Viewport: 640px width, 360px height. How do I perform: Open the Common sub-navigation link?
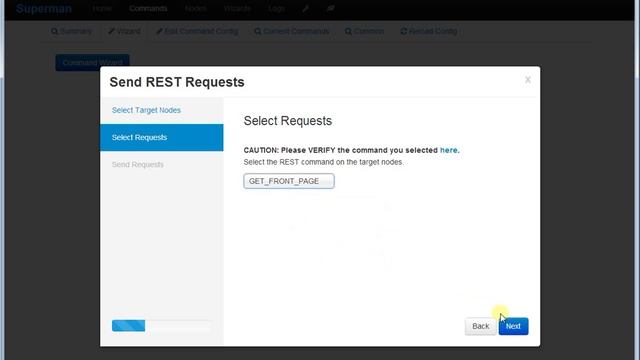(364, 31)
